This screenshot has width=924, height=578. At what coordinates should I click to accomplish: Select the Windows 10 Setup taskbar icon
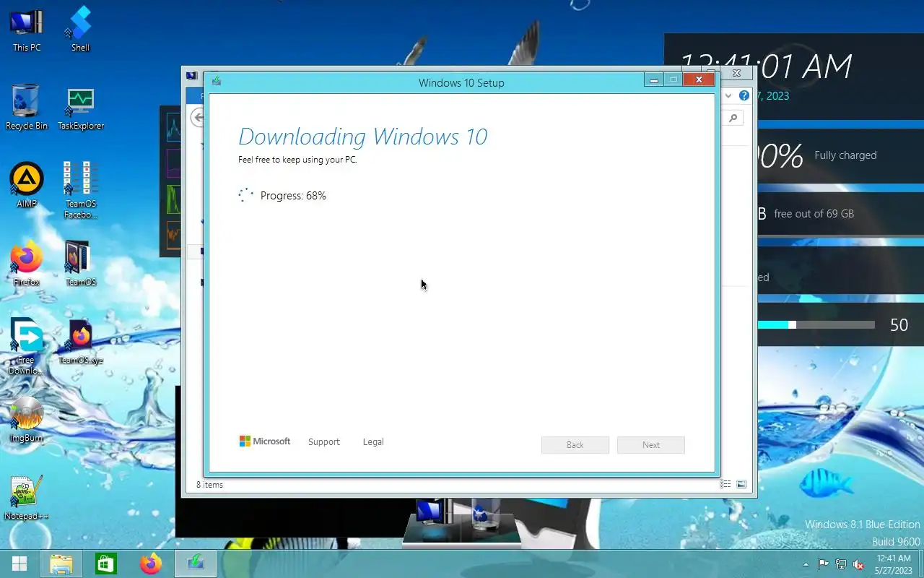pos(195,564)
